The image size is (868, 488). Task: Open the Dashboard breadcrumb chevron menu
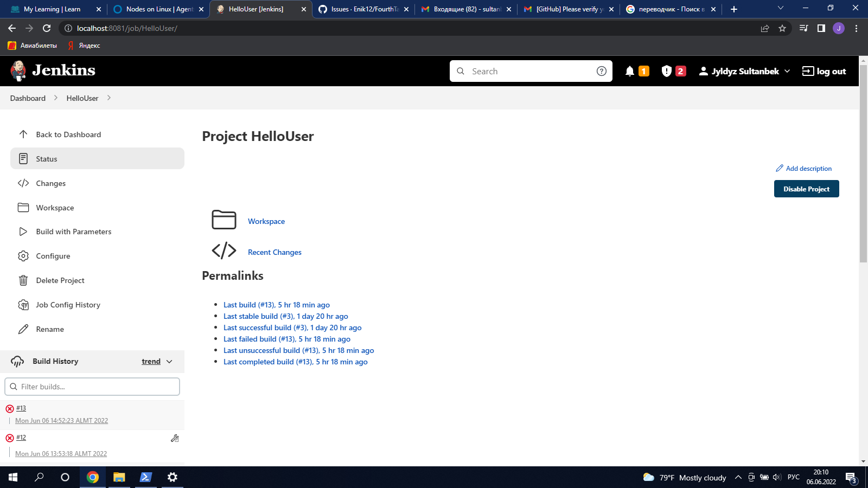point(55,98)
